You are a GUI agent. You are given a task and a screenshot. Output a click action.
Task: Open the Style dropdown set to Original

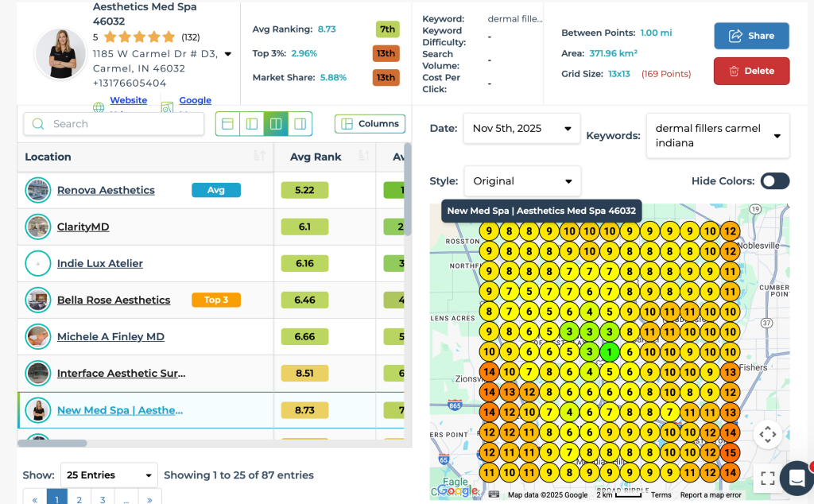pos(521,181)
